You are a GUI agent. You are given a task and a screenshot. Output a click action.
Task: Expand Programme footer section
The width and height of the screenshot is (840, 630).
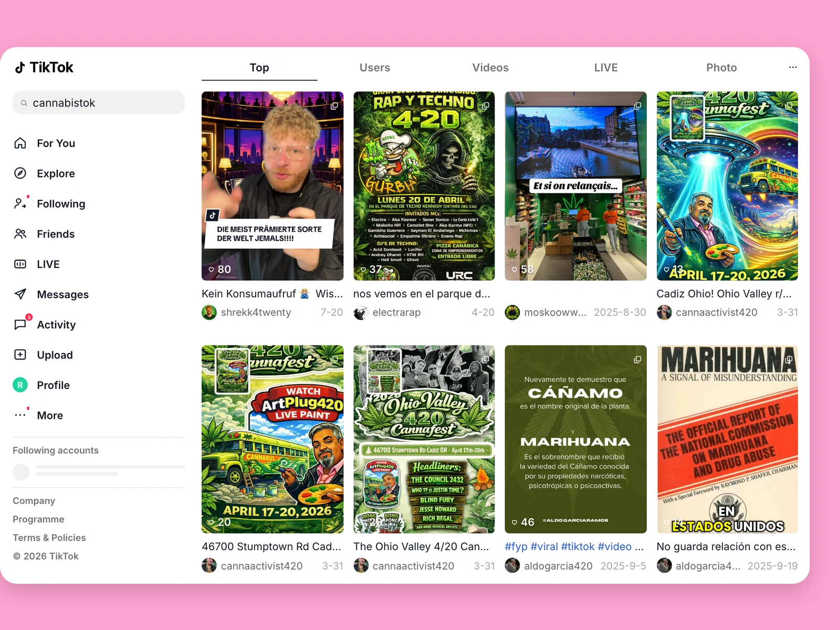point(38,519)
